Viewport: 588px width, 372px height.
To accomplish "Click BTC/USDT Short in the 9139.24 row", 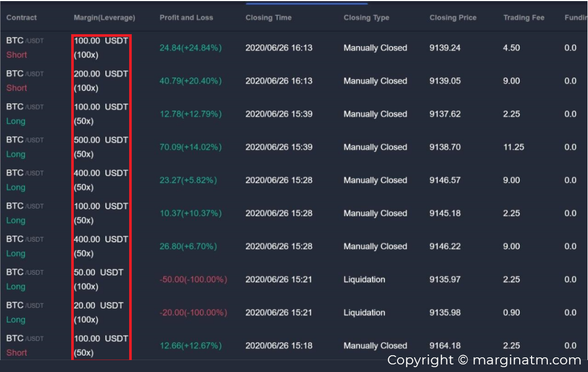I will tap(25, 48).
